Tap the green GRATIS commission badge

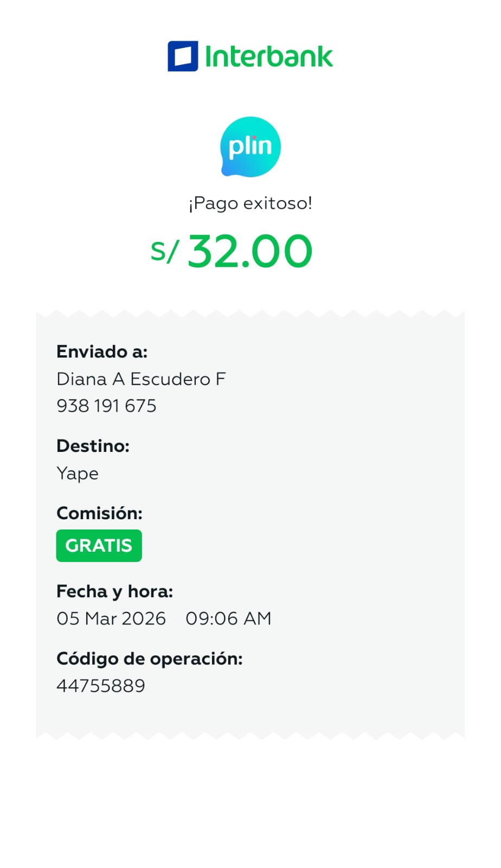[99, 545]
